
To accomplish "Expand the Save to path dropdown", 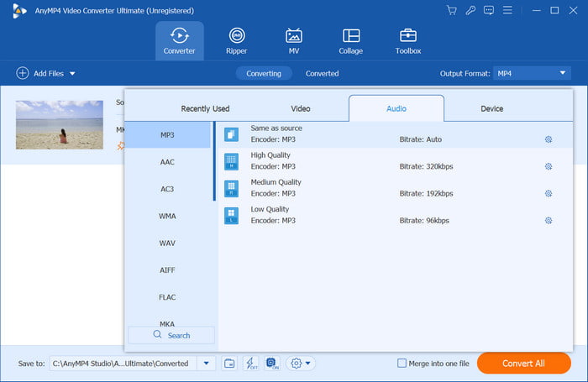I will click(x=207, y=364).
